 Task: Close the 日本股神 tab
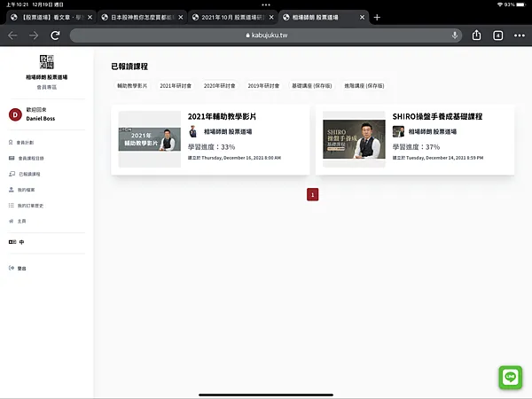(181, 18)
